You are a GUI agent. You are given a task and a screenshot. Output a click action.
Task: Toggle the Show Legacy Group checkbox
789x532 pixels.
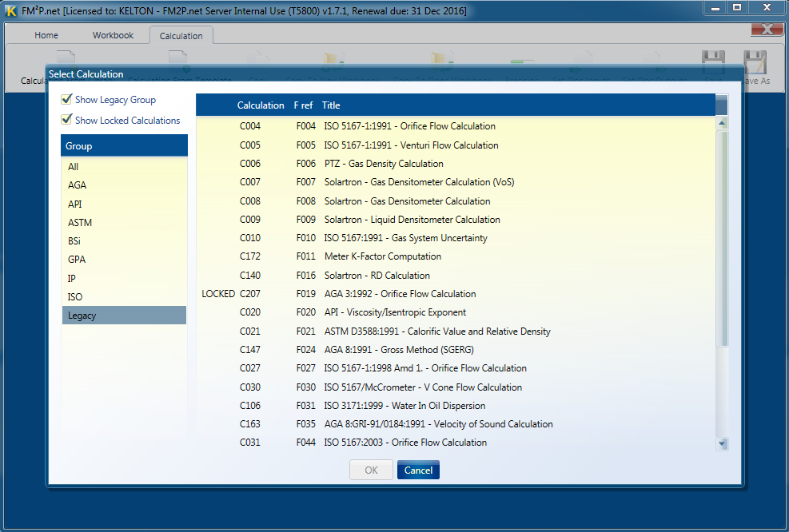66,99
